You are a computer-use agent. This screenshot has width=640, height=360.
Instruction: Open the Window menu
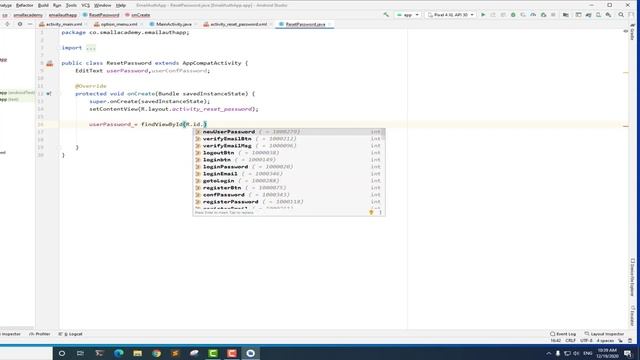[102, 5]
